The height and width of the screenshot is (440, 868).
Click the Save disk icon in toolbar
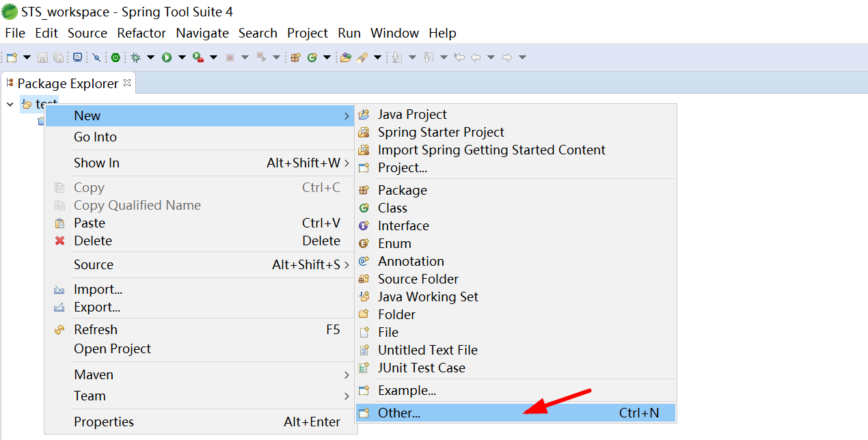pos(42,57)
